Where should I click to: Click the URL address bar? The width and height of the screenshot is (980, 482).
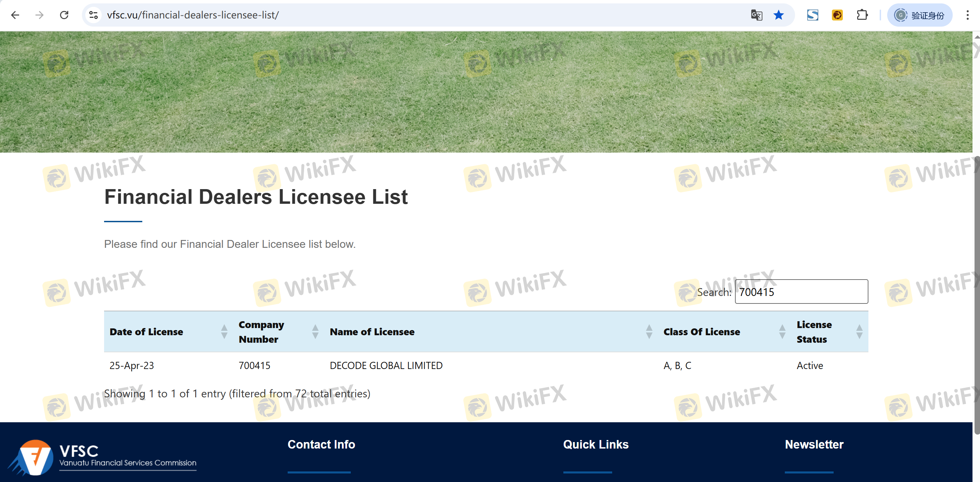click(418, 15)
